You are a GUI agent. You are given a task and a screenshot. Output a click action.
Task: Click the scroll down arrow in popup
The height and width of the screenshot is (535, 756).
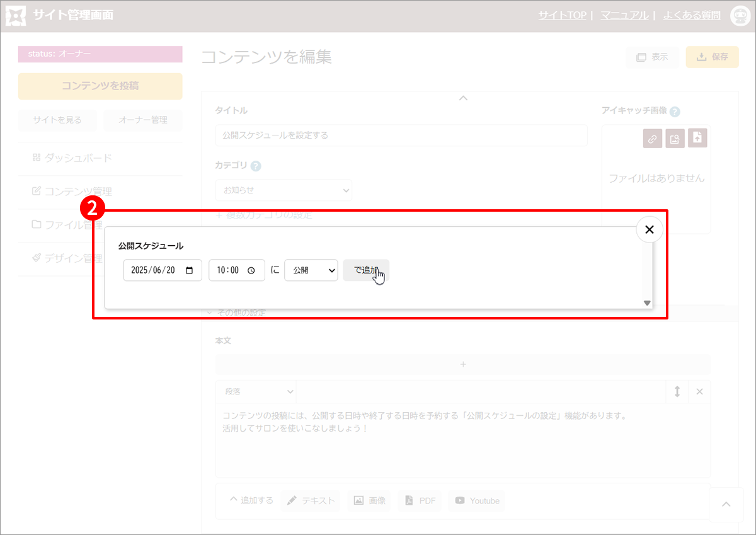pos(647,303)
